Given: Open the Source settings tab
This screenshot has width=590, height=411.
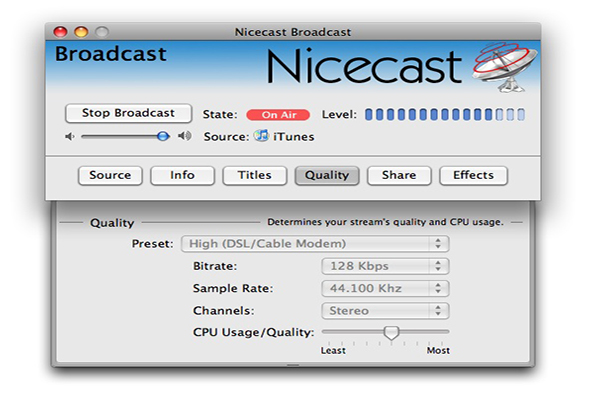Looking at the screenshot, I should 110,175.
